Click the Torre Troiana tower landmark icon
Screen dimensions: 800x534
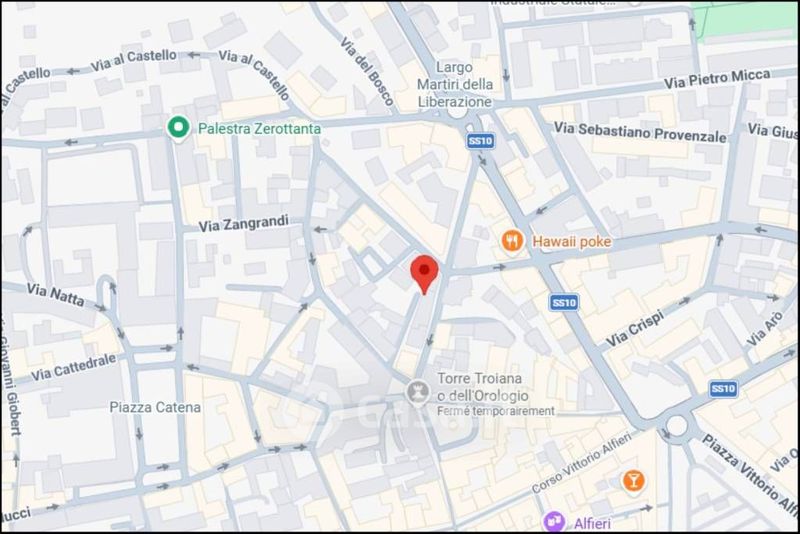click(417, 392)
